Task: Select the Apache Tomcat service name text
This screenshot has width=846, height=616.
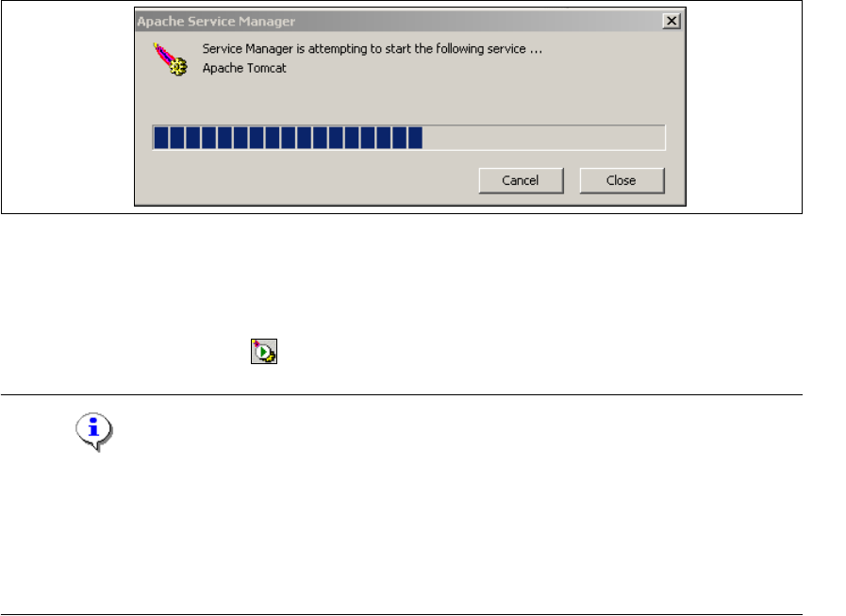Action: [244, 68]
